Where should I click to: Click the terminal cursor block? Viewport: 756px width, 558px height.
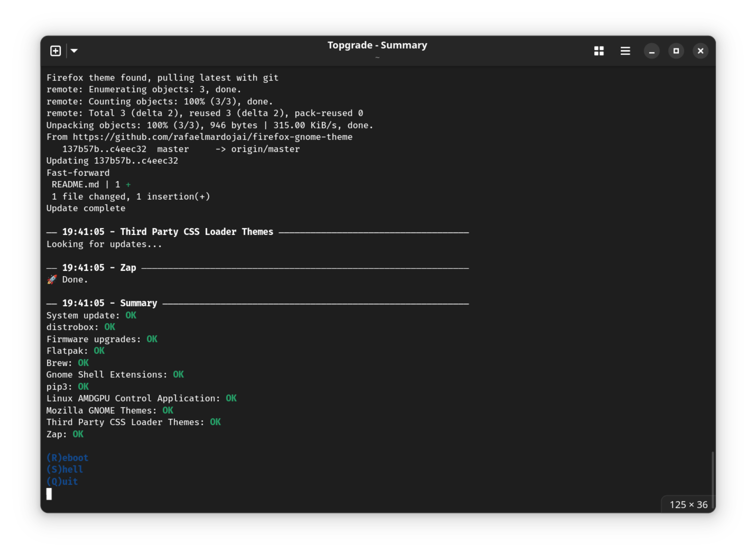coord(49,494)
